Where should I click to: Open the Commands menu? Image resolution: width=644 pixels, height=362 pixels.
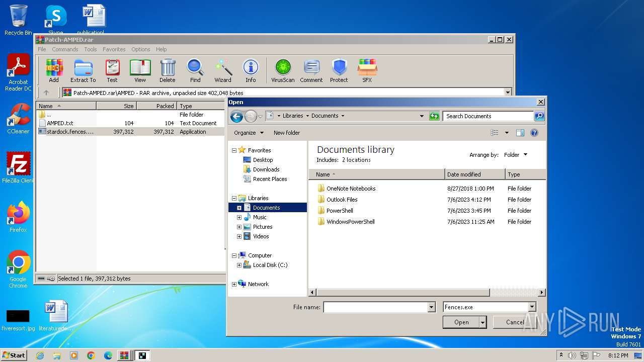65,49
